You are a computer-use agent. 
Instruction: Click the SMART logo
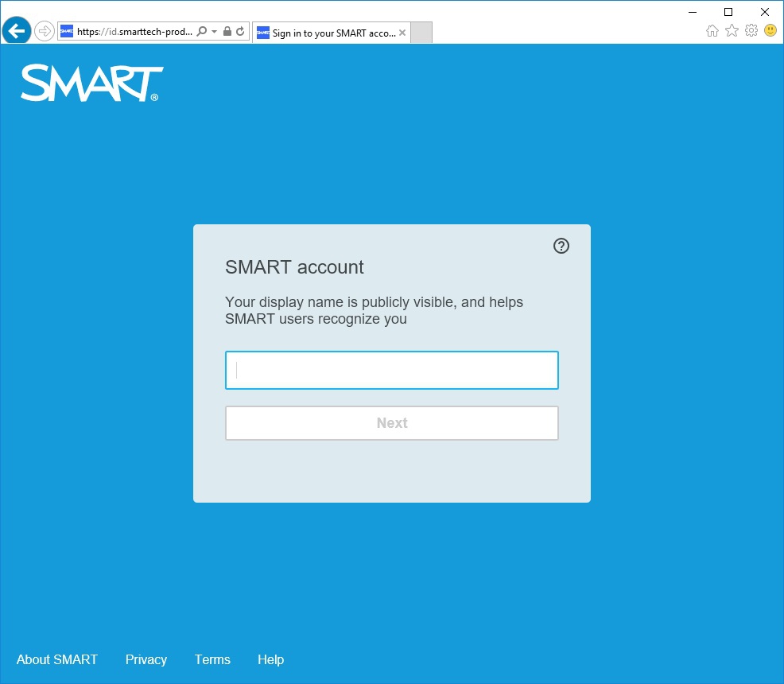point(92,83)
